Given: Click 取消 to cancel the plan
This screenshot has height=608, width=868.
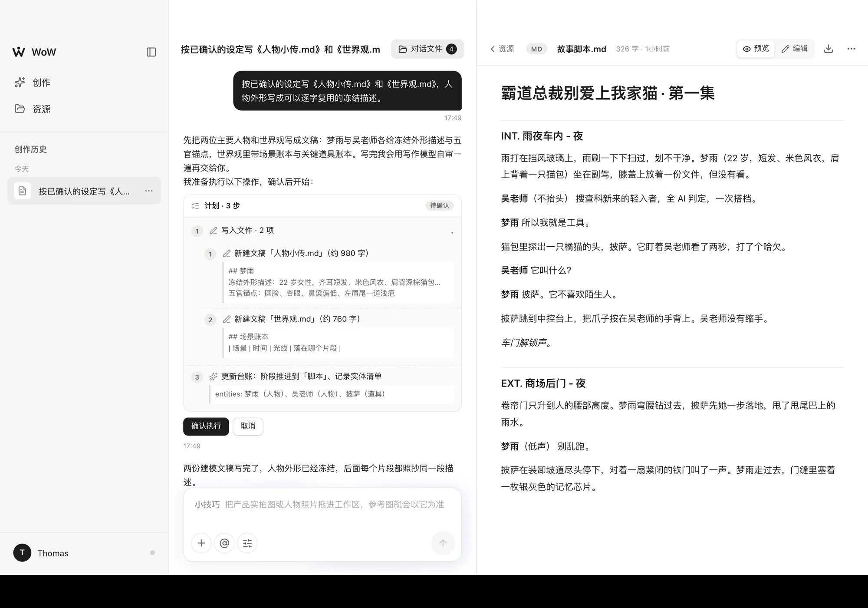Looking at the screenshot, I should (x=248, y=426).
